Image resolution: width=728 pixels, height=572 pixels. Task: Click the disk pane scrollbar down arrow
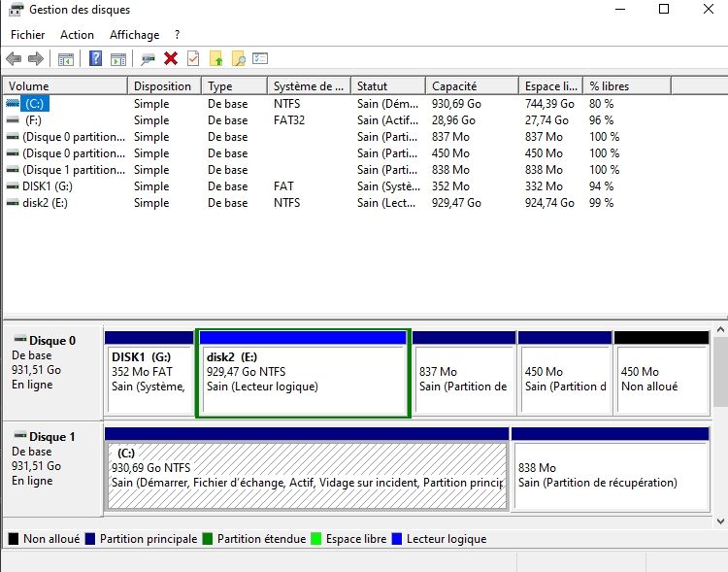[720, 522]
